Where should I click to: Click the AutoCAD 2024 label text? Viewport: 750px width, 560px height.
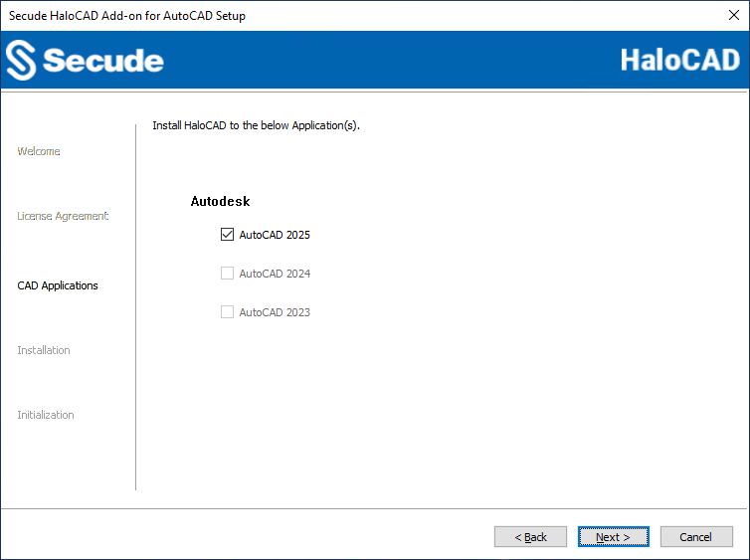coord(275,274)
